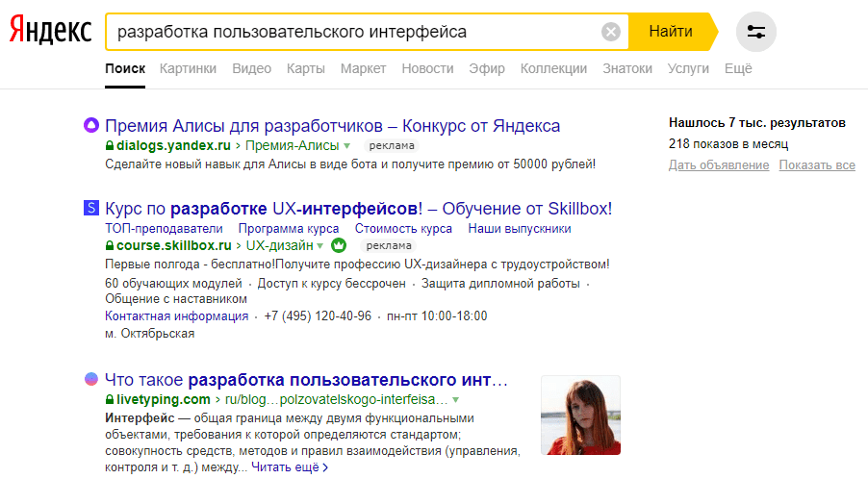Open the Программа курса sitelink

click(289, 228)
